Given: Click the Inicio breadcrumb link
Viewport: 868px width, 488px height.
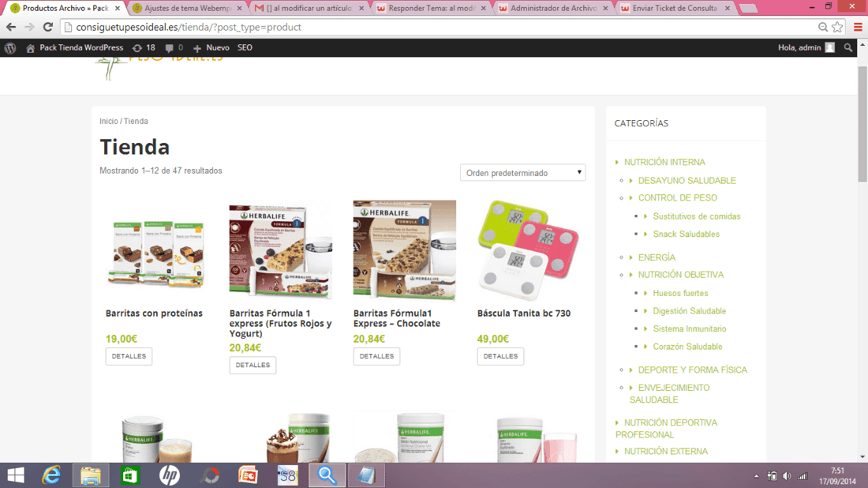Looking at the screenshot, I should 109,122.
